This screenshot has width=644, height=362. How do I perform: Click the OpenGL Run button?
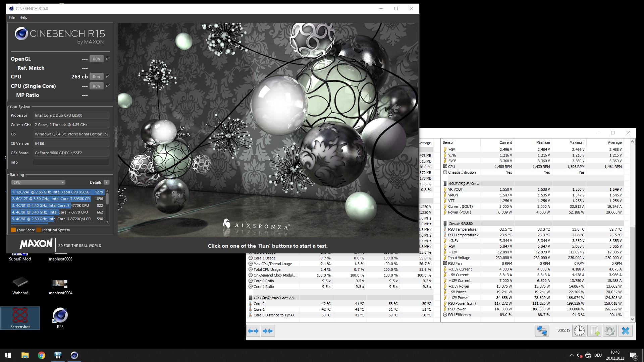click(96, 59)
